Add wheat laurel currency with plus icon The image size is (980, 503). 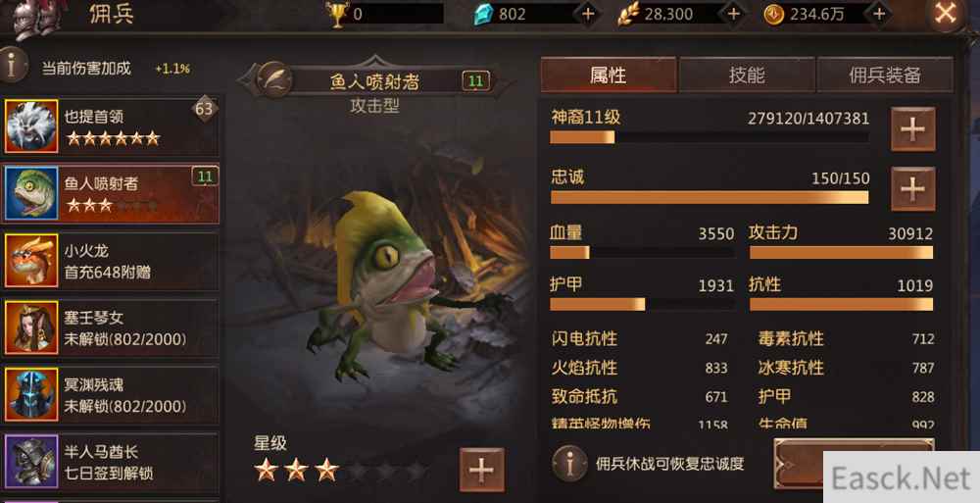point(733,14)
